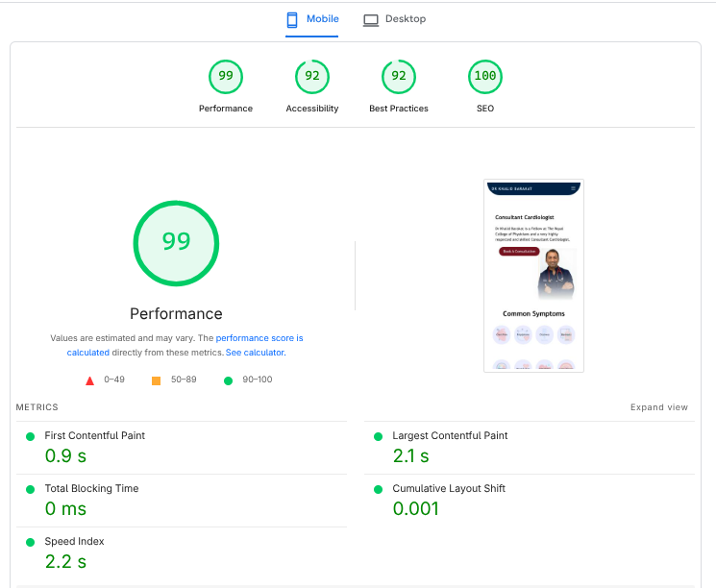Switch to the Desktop tab
Image resolution: width=716 pixels, height=588 pixels.
tap(394, 19)
